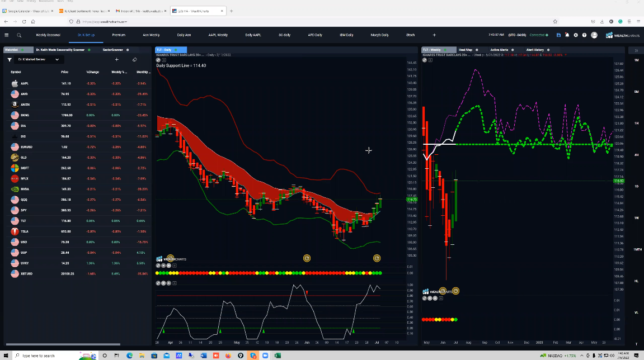Image resolution: width=644 pixels, height=360 pixels.
Task: Open the Premium workspace tab
Action: click(119, 35)
